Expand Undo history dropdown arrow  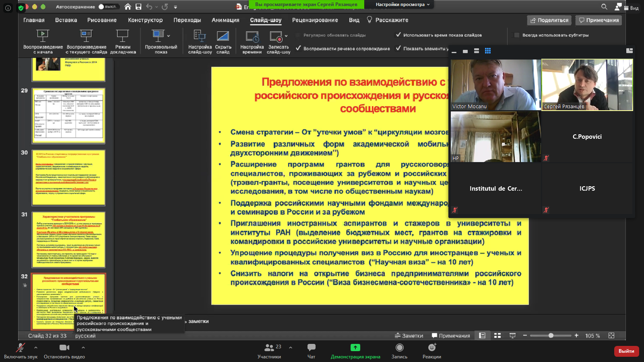coord(157,7)
